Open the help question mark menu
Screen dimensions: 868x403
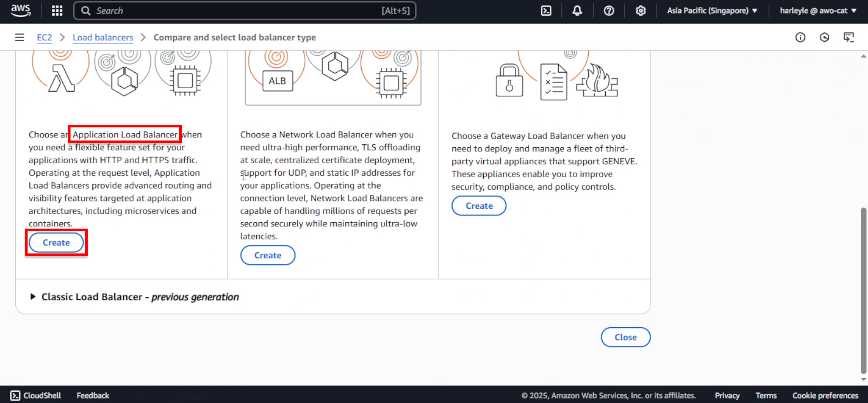(x=609, y=10)
